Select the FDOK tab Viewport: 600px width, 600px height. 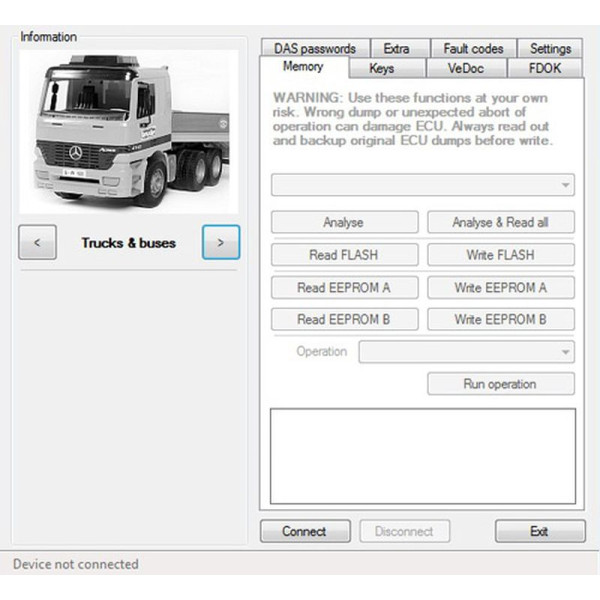coord(545,68)
